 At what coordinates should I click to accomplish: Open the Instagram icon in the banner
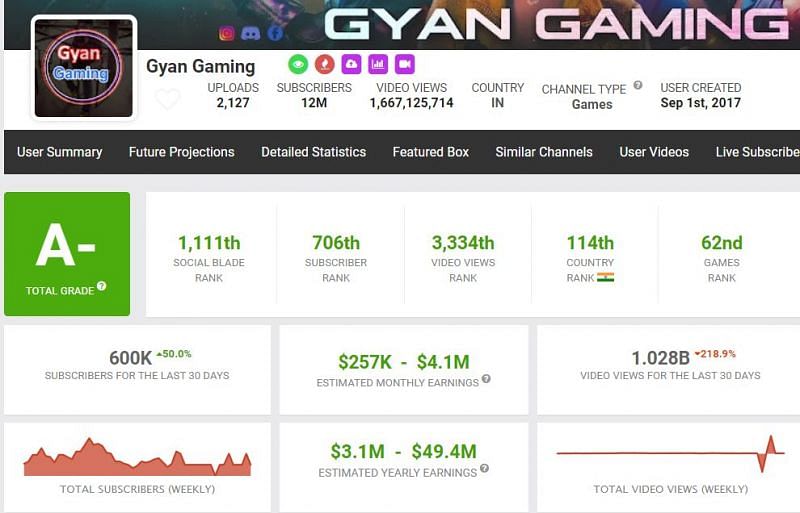coord(227,34)
